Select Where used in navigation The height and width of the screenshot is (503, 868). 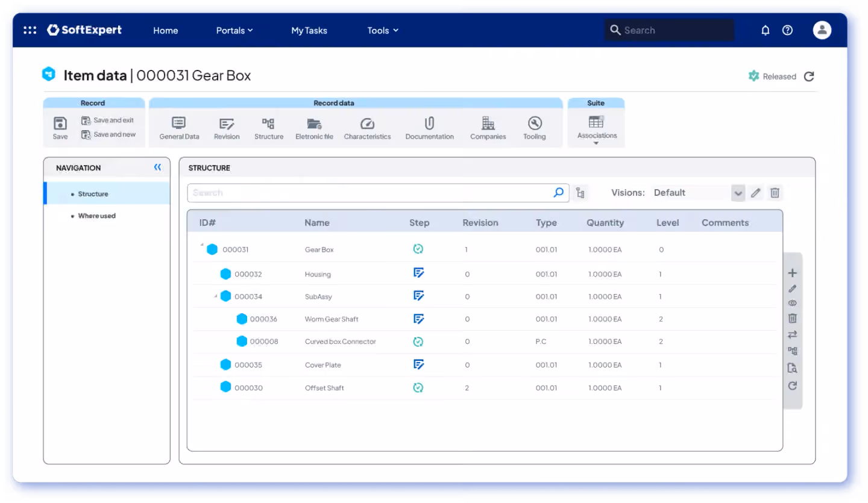pyautogui.click(x=96, y=216)
